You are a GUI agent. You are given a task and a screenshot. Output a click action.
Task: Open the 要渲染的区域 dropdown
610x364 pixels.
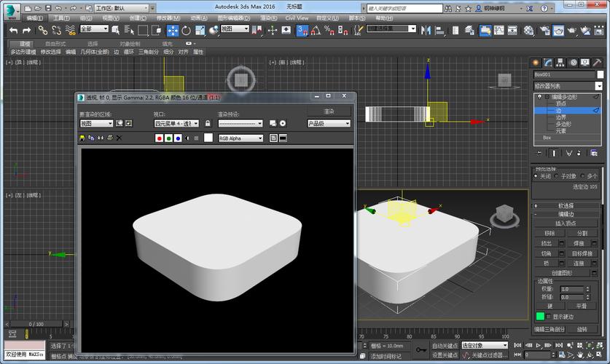coord(96,124)
